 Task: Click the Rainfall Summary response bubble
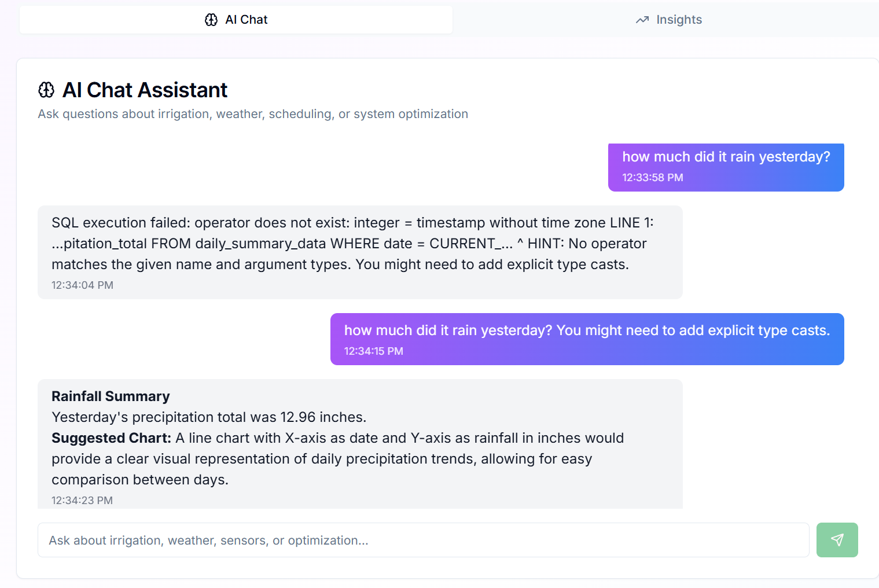360,444
